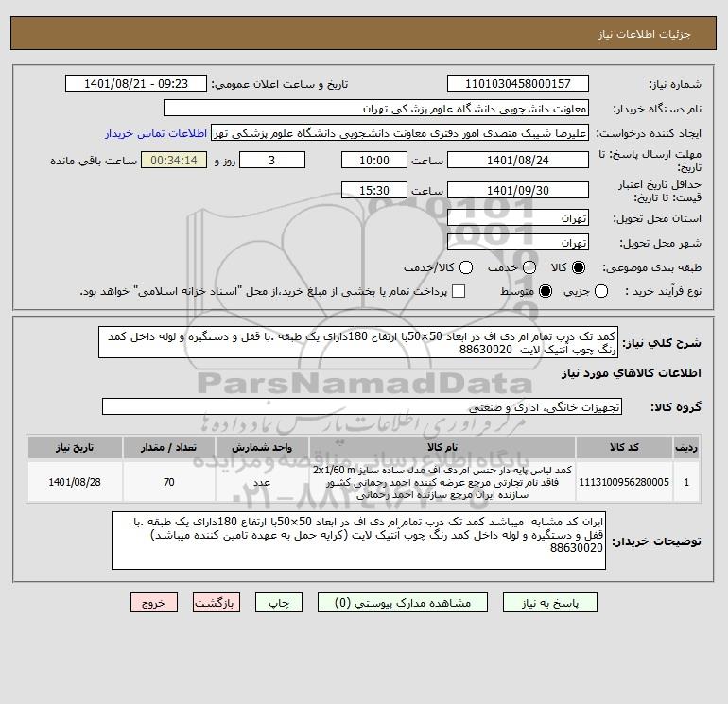Click the validity time field 15:30
The image size is (728, 704).
374,190
